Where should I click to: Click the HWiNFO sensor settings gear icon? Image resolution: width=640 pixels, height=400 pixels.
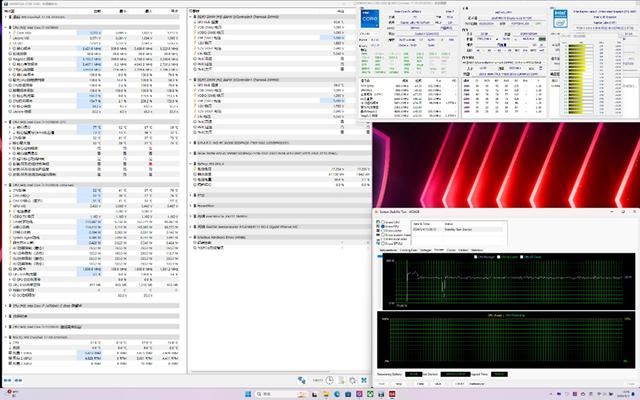pyautogui.click(x=353, y=381)
